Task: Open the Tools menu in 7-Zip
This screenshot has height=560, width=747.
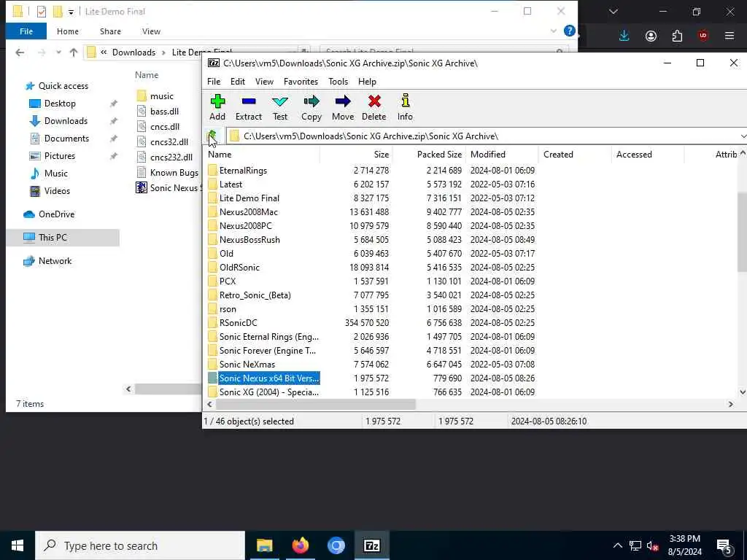Action: point(338,82)
